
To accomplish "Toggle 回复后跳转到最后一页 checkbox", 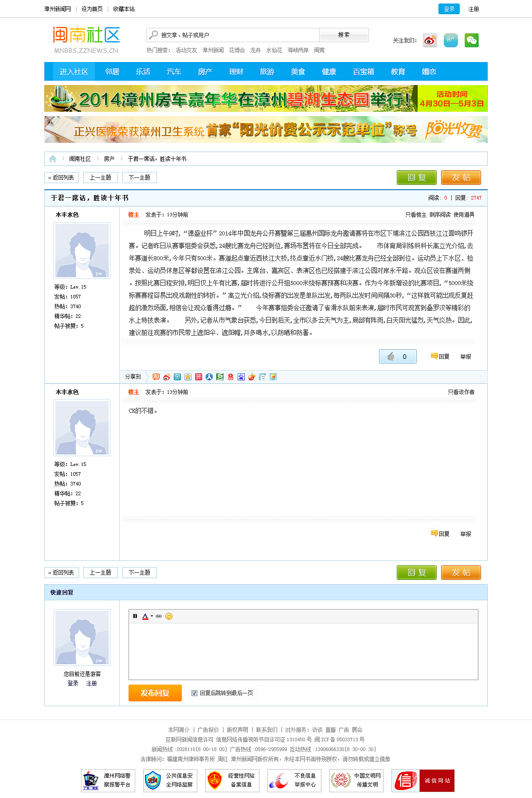I will (194, 693).
